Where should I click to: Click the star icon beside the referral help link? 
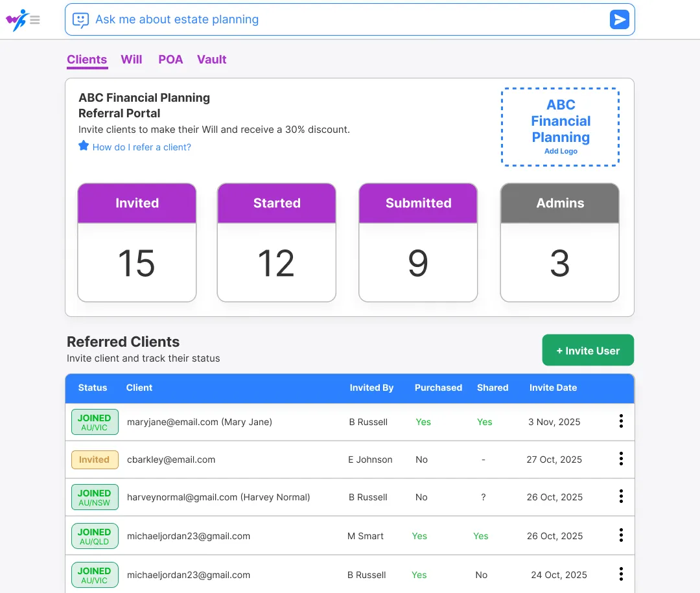tap(84, 146)
